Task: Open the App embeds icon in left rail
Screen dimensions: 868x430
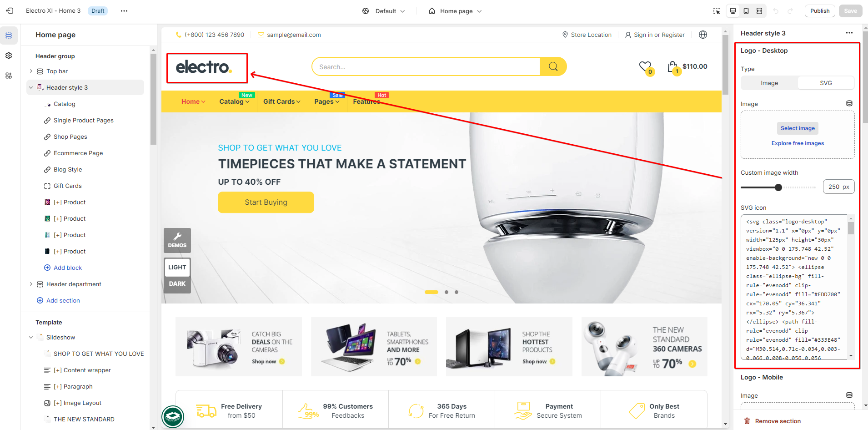Action: [x=9, y=76]
